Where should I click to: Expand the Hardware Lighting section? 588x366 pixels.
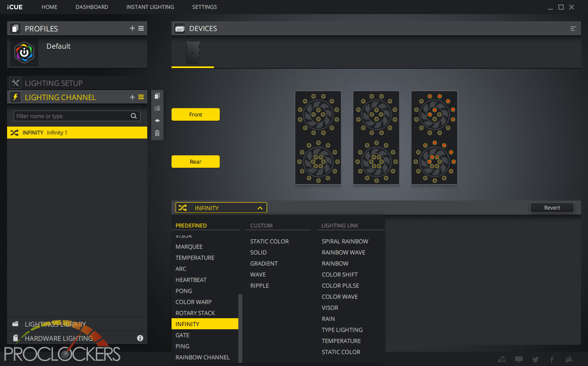[77, 338]
